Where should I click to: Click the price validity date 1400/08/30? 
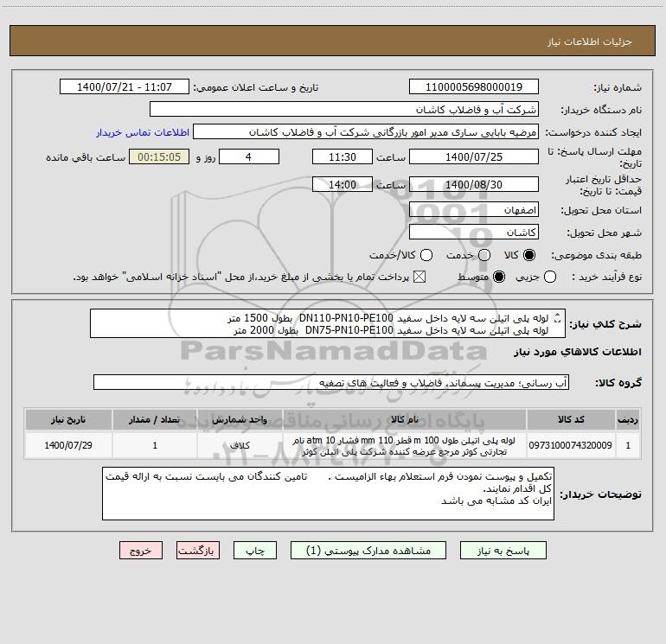pyautogui.click(x=474, y=184)
